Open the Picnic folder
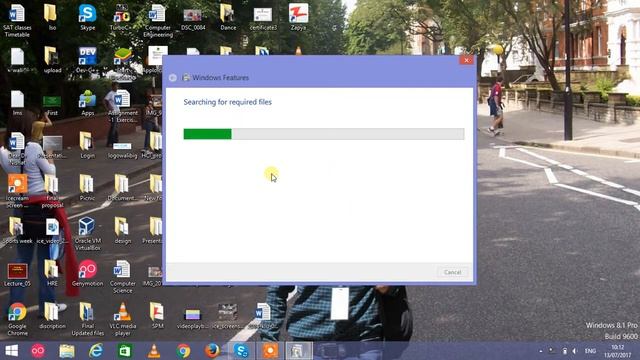Image resolution: width=640 pixels, height=360 pixels. (x=87, y=188)
